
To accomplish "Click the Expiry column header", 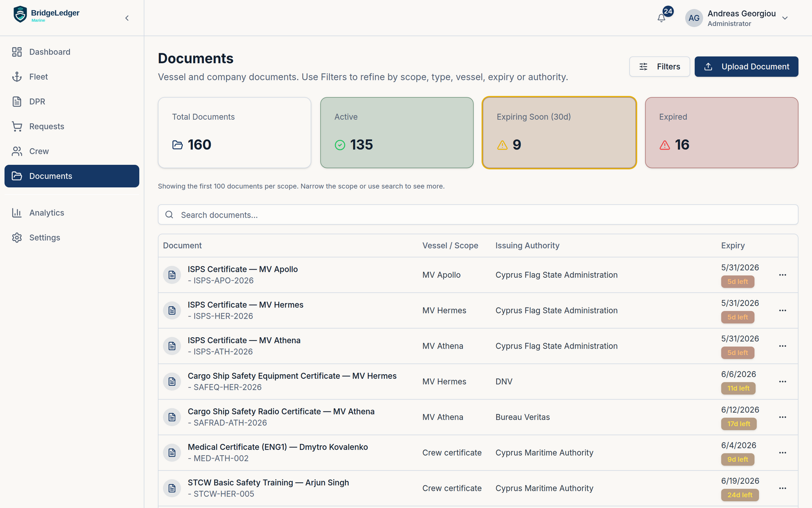I will [x=733, y=246].
